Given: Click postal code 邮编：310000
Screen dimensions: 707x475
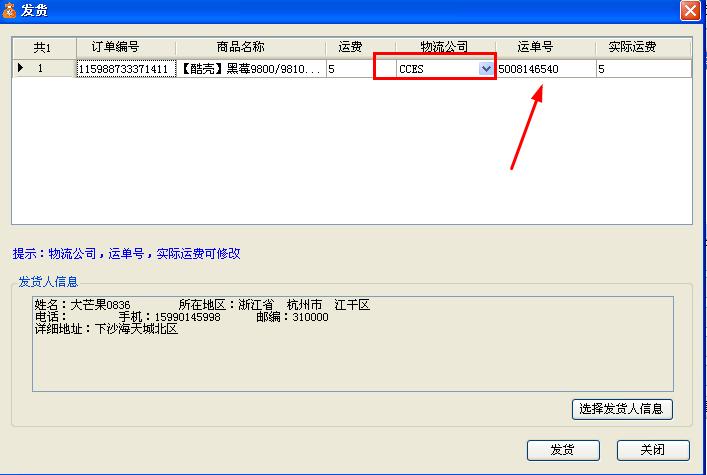Looking at the screenshot, I should [x=292, y=317].
